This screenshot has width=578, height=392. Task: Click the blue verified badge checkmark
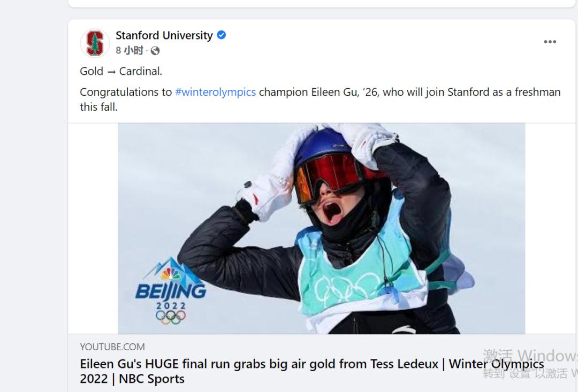click(x=222, y=35)
